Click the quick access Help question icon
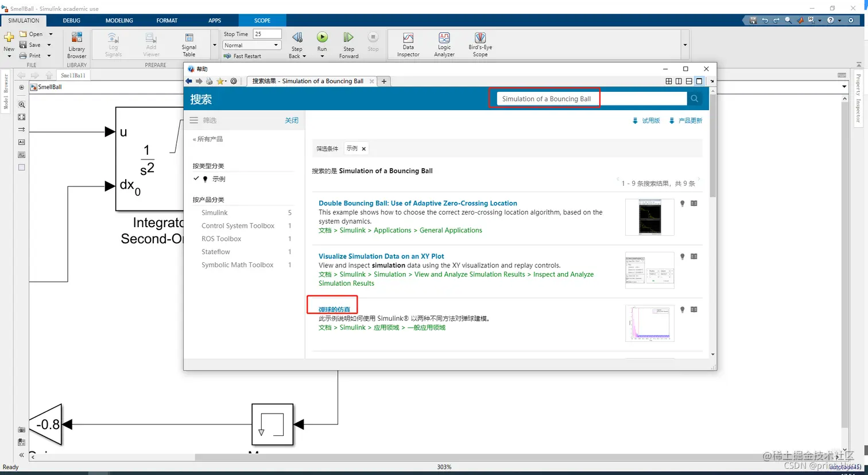This screenshot has height=475, width=868. pyautogui.click(x=831, y=20)
